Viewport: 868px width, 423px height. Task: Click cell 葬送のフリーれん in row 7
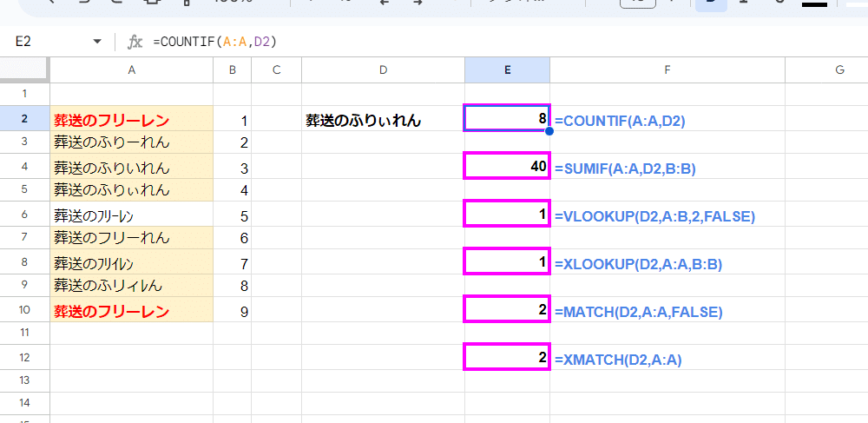[132, 237]
